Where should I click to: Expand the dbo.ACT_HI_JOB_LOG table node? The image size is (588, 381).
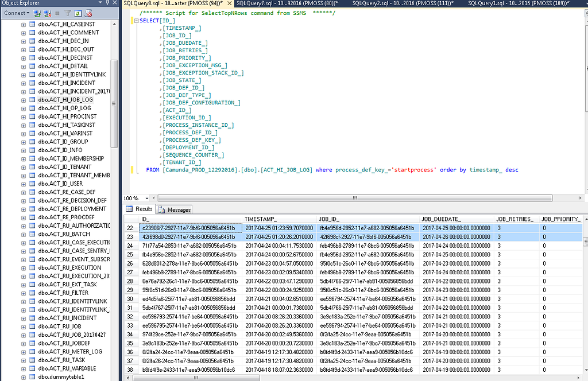click(x=23, y=100)
